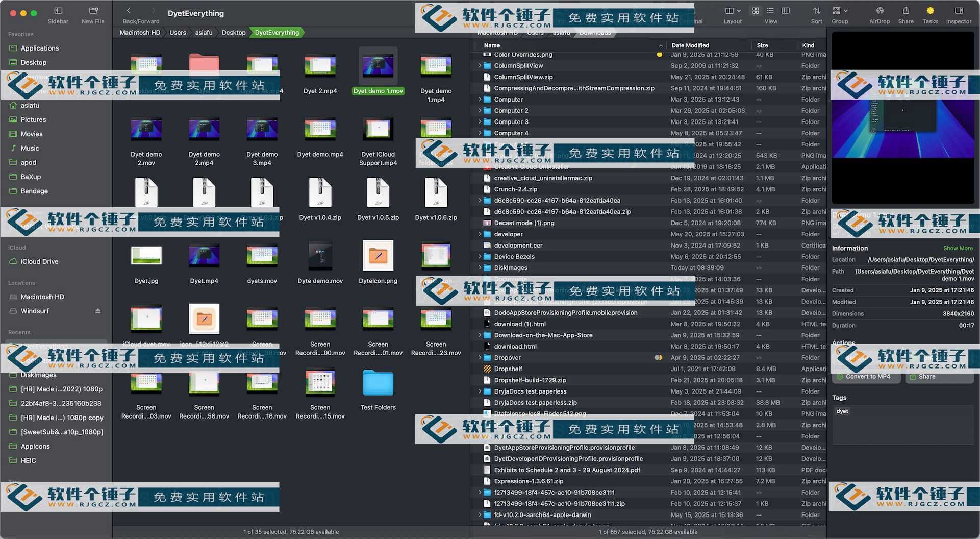This screenshot has height=539, width=980.
Task: Click the AirDrop toolbar icon
Action: tap(880, 11)
